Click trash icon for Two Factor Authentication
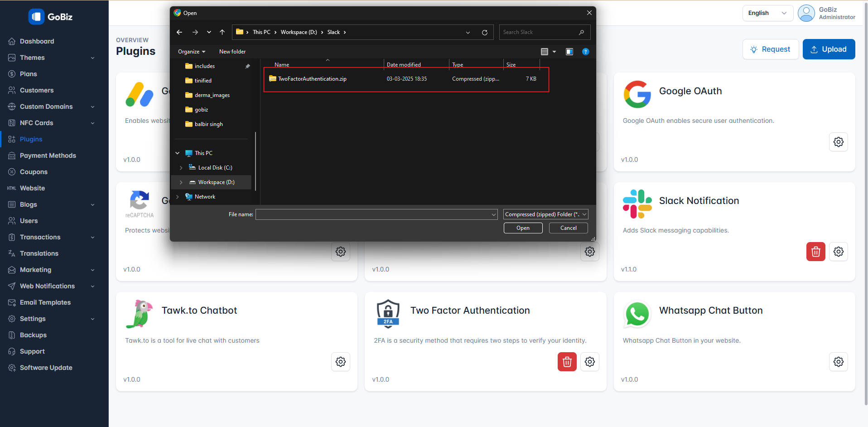The height and width of the screenshot is (427, 868). (567, 362)
